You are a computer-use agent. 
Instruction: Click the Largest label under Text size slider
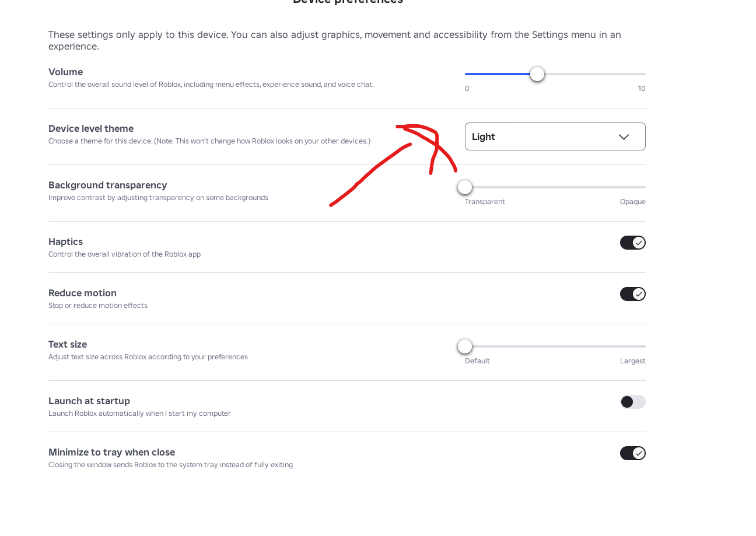coord(632,361)
